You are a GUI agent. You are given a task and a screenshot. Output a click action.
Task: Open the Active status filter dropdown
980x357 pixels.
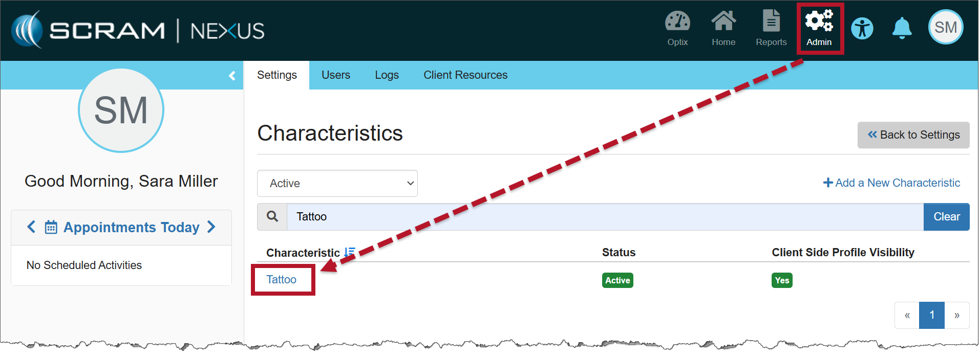click(337, 183)
